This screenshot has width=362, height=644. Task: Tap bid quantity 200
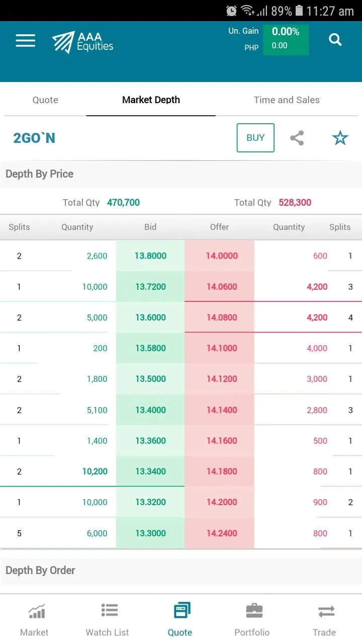[x=100, y=348]
